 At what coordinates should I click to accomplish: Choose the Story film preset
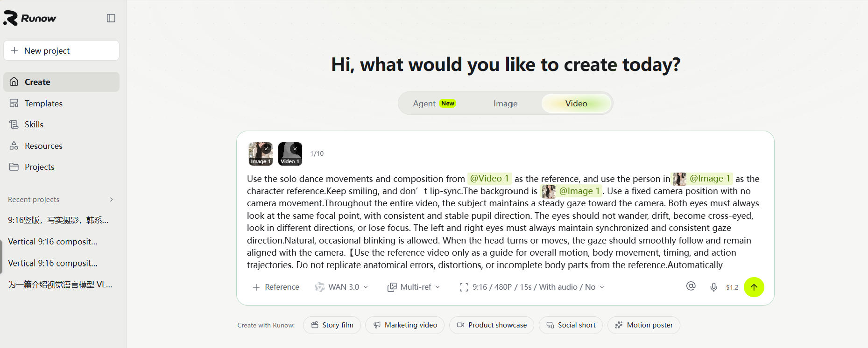point(332,325)
